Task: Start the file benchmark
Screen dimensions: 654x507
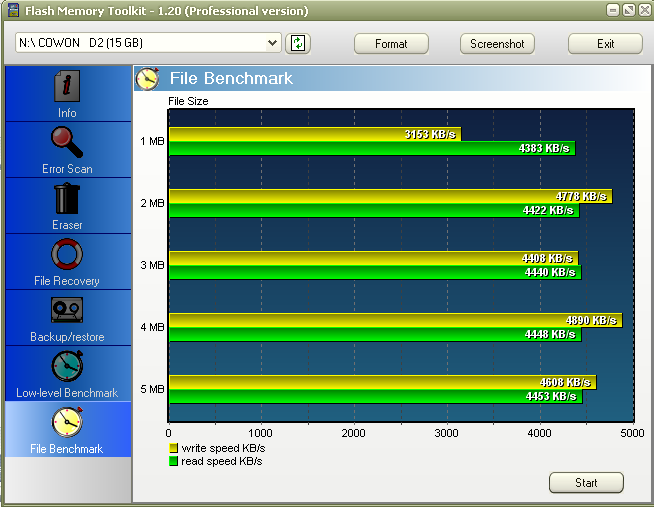Action: pos(586,483)
